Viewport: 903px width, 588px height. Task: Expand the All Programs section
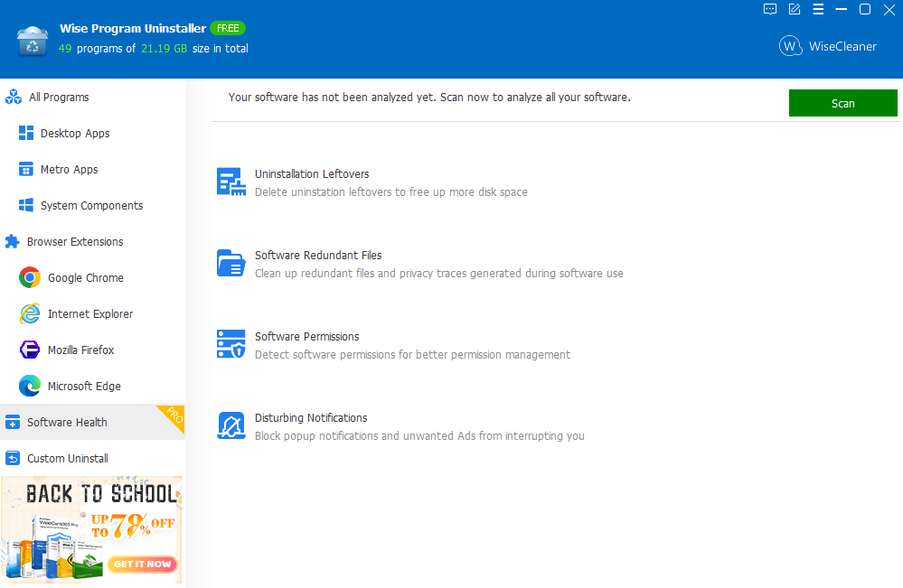tap(59, 98)
